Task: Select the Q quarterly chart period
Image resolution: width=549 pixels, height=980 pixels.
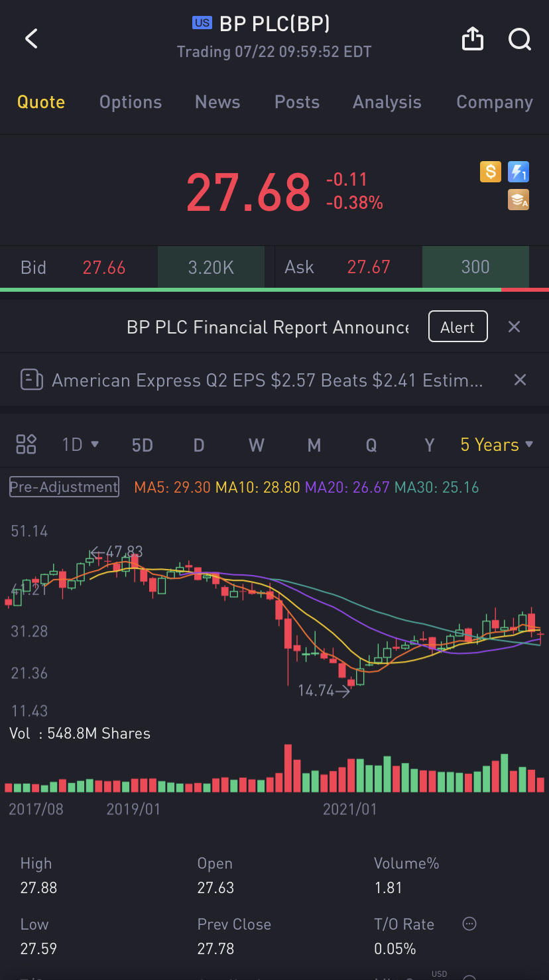Action: click(x=371, y=445)
